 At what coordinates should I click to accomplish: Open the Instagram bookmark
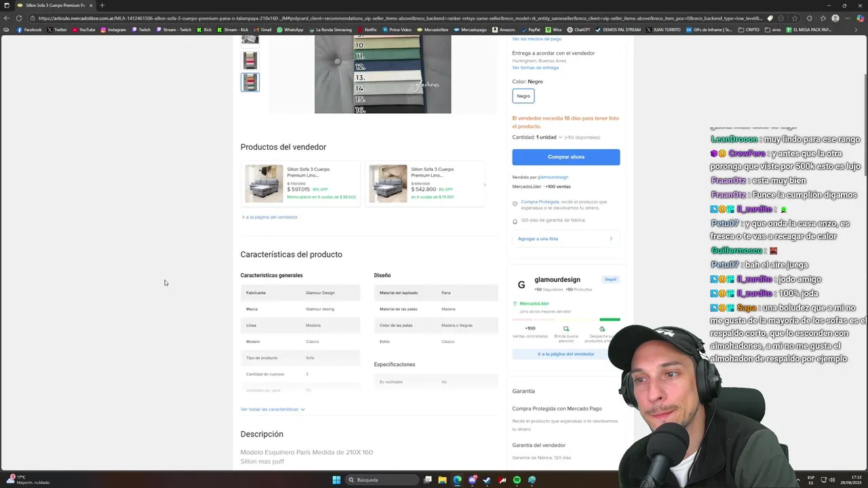coord(113,30)
